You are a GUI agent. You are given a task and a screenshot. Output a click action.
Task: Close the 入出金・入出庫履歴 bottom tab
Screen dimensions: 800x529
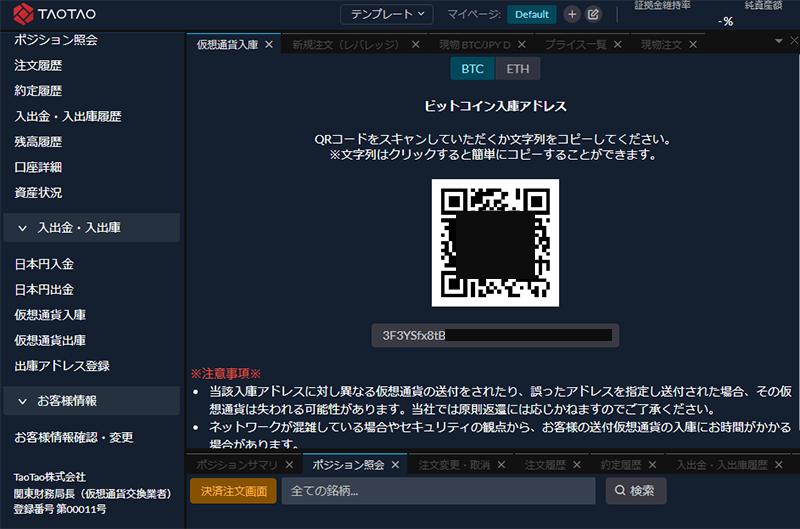(x=779, y=465)
